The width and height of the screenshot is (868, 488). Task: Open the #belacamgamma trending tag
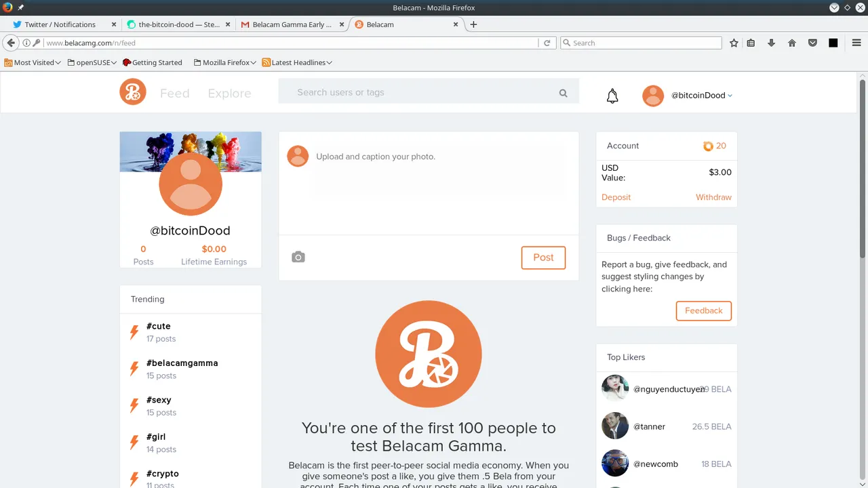[x=182, y=363]
